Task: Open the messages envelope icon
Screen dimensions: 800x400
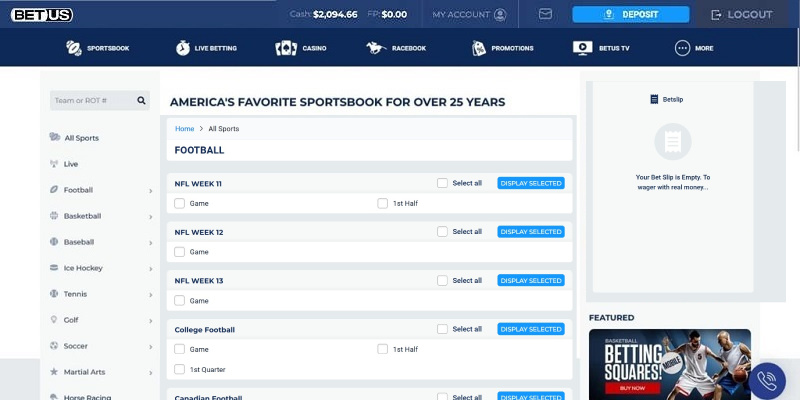Action: click(x=545, y=14)
